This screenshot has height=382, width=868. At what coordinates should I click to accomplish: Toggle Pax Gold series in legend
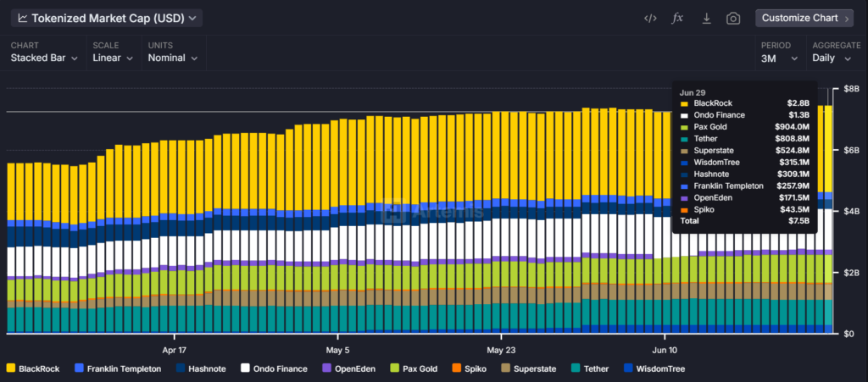pos(414,368)
